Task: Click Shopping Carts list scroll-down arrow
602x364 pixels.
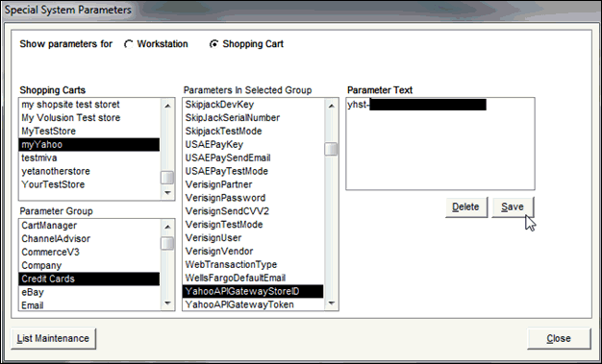Action: click(x=167, y=193)
